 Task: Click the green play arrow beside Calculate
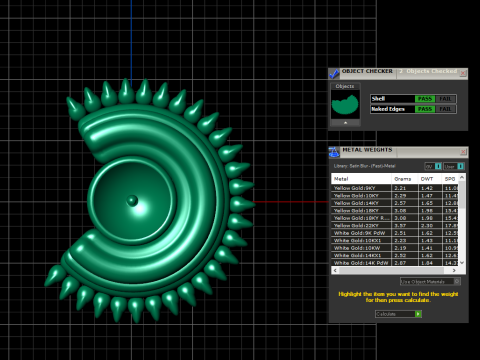[x=418, y=314]
